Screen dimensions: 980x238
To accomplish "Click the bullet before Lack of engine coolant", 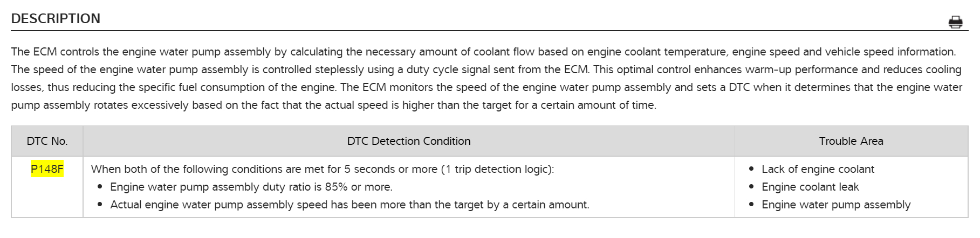I will [x=751, y=169].
